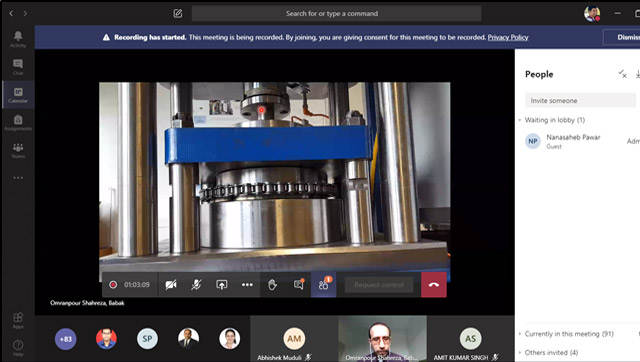Go forward with the right arrow
Viewport: 640px width, 362px height.
[x=25, y=13]
